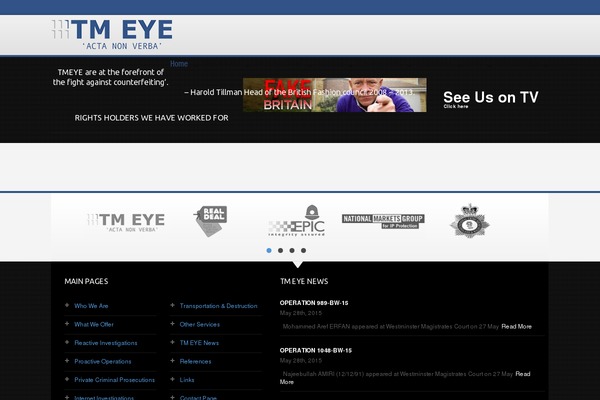Select the police crest badge logo
This screenshot has height=400, width=600.
[x=470, y=221]
